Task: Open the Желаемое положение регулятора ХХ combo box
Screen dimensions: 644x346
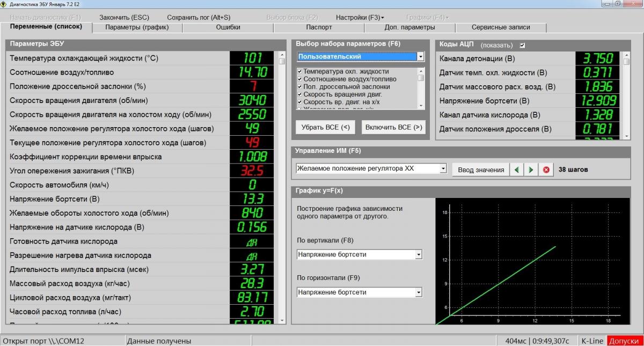Action: pyautogui.click(x=443, y=169)
